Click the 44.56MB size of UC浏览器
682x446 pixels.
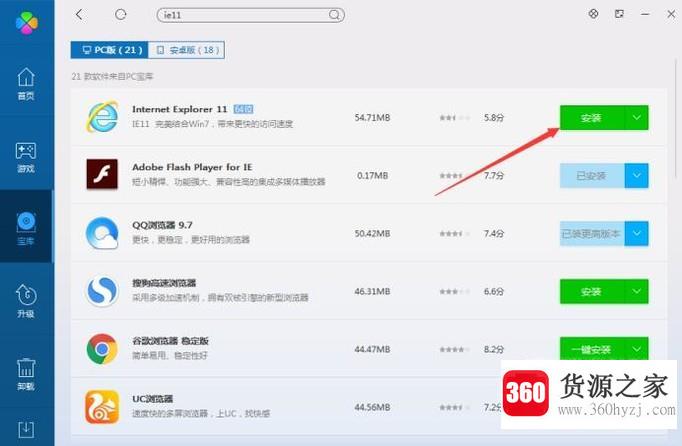point(372,407)
